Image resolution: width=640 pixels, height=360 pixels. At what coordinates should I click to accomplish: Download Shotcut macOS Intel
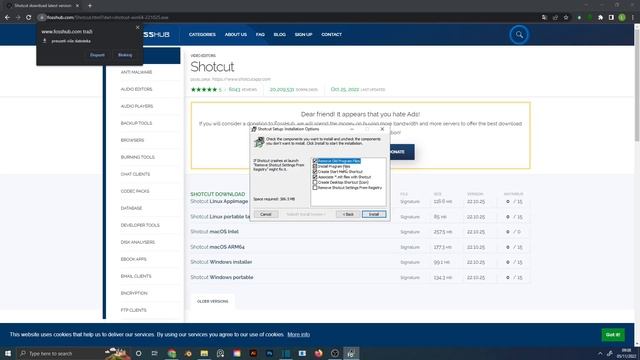click(214, 232)
